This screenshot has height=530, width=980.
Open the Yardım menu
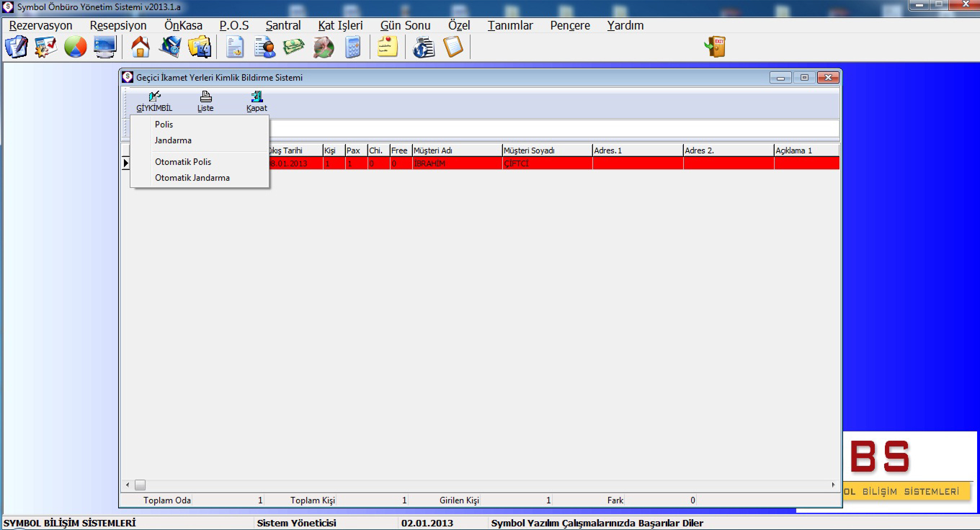625,25
